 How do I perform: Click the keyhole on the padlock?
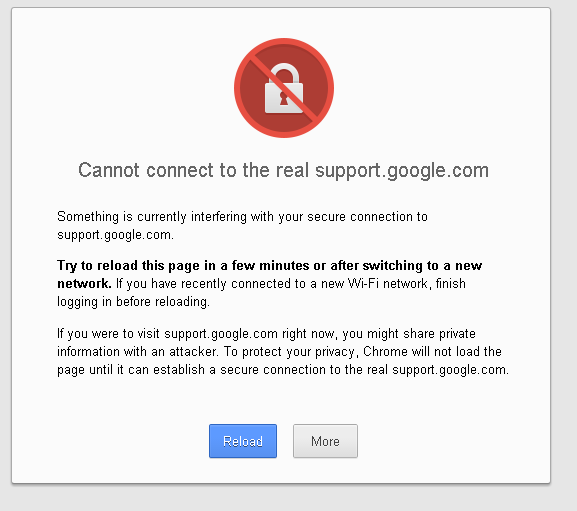[x=284, y=98]
